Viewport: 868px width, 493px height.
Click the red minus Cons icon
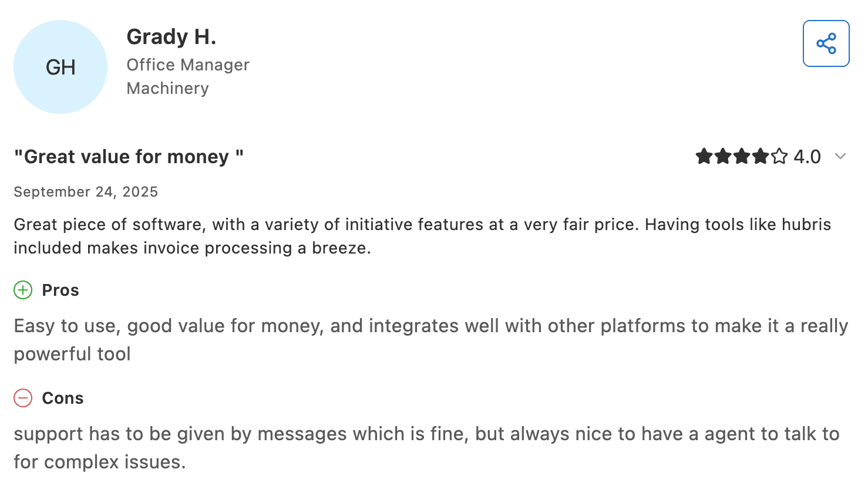(23, 398)
